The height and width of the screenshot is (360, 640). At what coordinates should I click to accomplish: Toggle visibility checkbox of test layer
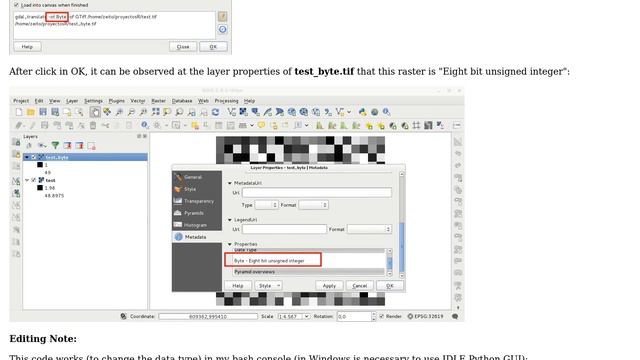34,180
